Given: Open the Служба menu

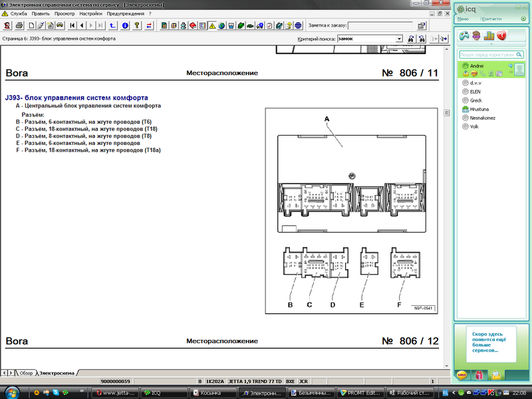Looking at the screenshot, I should pyautogui.click(x=19, y=13).
